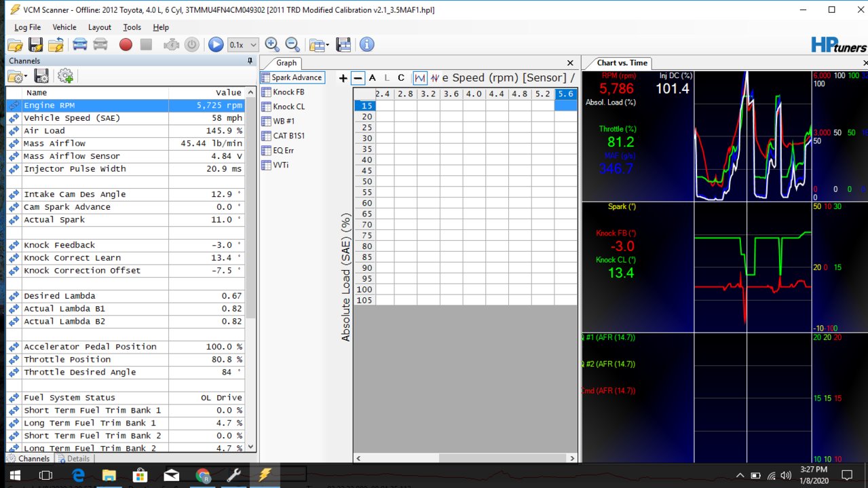This screenshot has width=868, height=488.
Task: Open a log file with the folder icon
Action: click(x=15, y=45)
